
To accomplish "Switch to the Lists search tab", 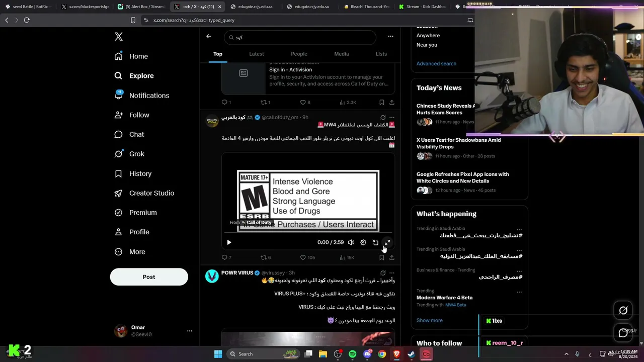I will click(x=381, y=54).
